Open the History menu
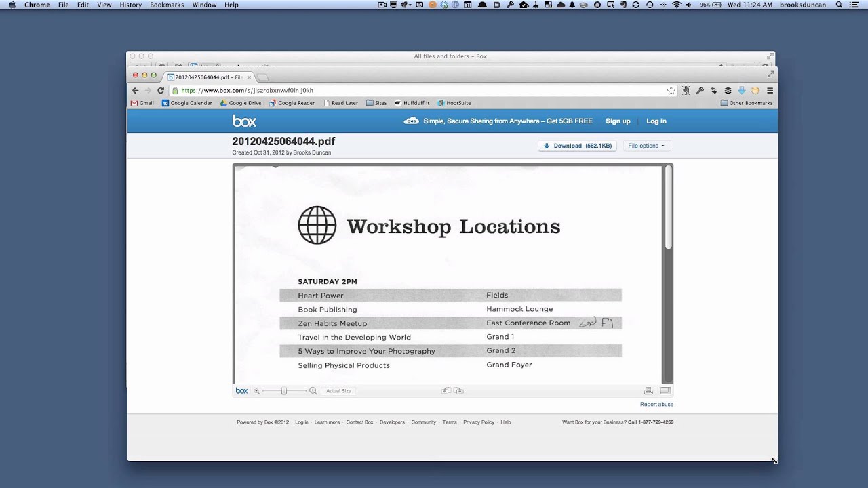868x488 pixels. pos(130,5)
